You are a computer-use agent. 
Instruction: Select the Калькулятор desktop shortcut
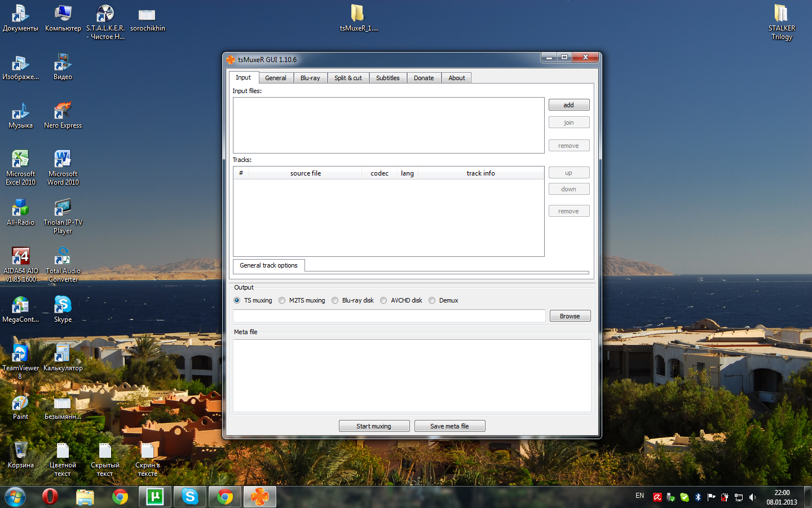[x=63, y=358]
